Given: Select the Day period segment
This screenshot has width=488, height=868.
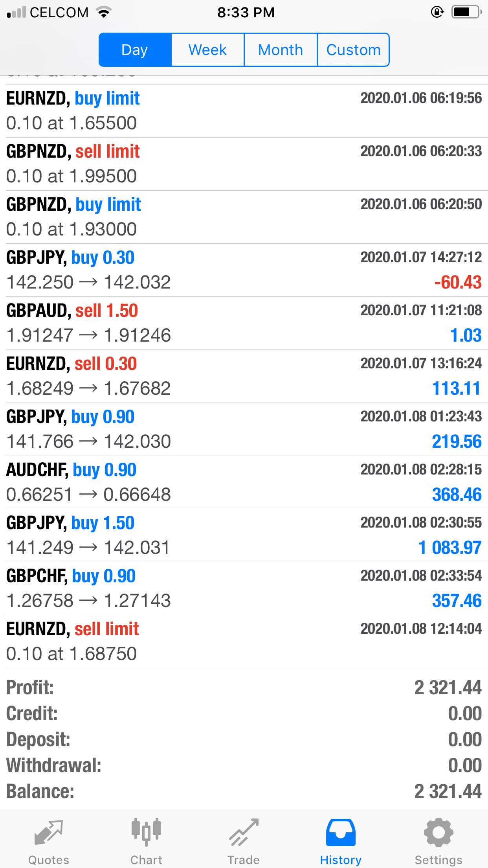Looking at the screenshot, I should tap(135, 50).
